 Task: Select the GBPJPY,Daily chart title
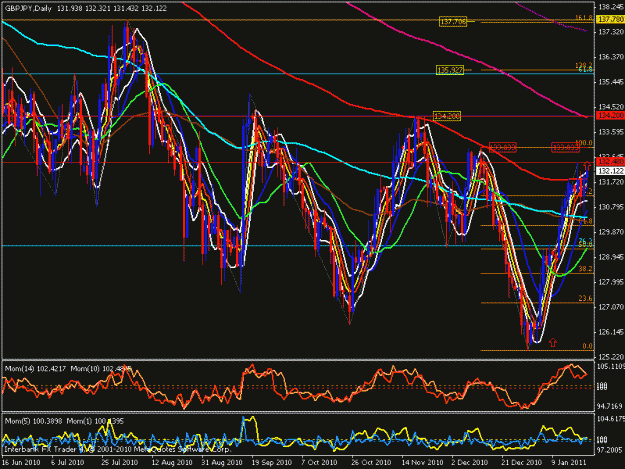[x=28, y=8]
